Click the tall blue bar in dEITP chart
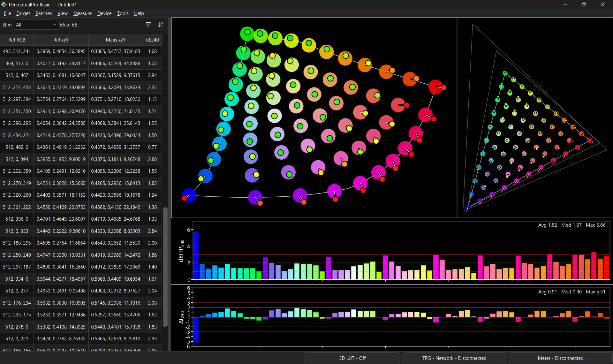The height and width of the screenshot is (364, 613). click(196, 255)
